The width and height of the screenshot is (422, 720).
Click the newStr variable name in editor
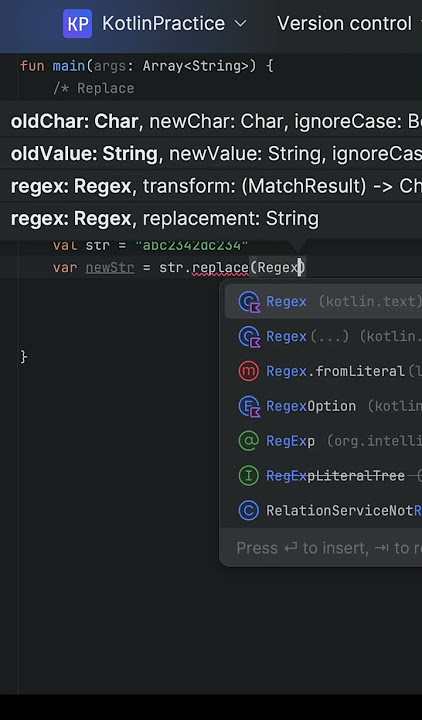[x=110, y=268]
